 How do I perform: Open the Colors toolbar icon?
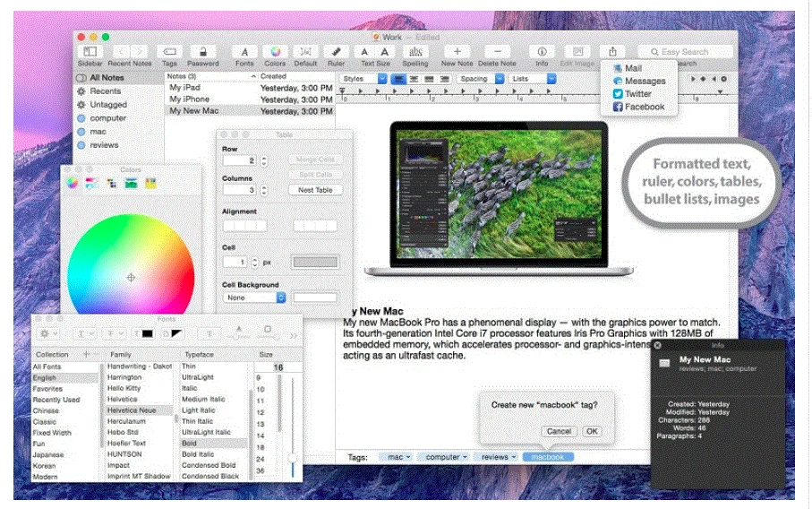click(275, 51)
